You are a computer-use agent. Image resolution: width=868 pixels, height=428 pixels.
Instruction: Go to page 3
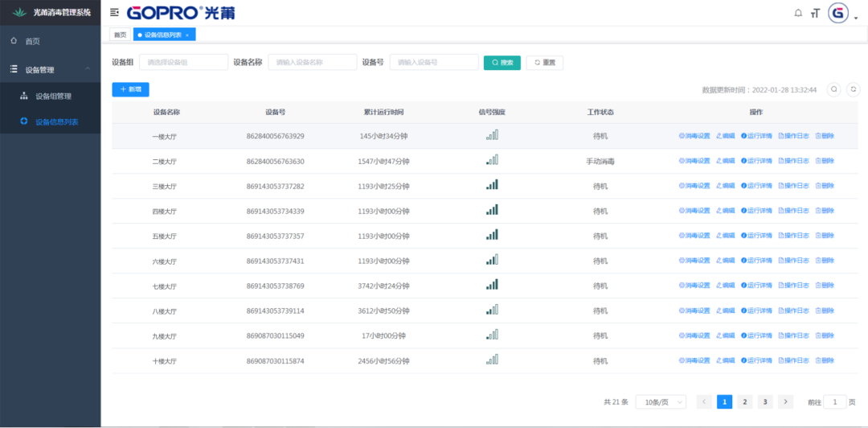pos(765,402)
